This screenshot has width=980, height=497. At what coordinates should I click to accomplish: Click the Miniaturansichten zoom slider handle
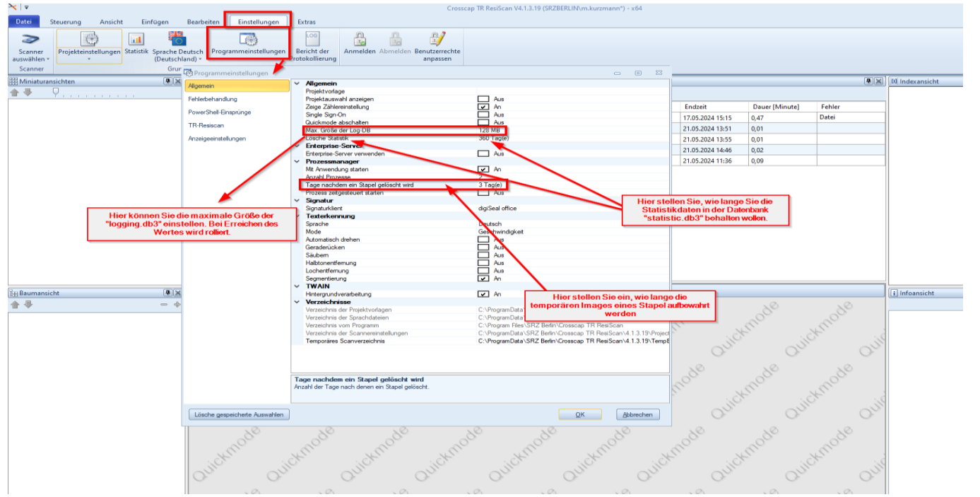(x=56, y=92)
